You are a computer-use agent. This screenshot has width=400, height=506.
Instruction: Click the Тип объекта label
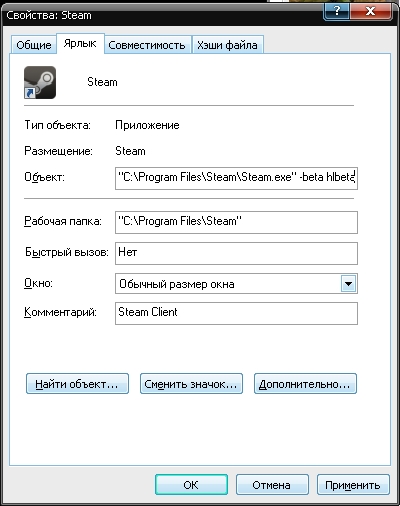click(57, 125)
